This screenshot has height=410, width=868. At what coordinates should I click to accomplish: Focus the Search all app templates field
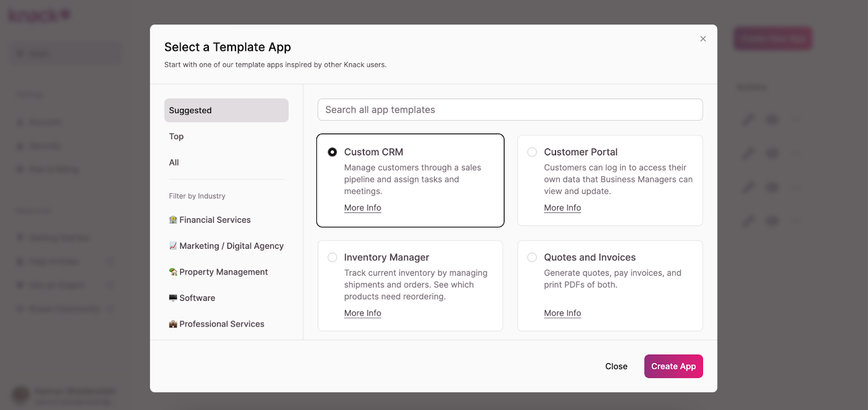510,110
